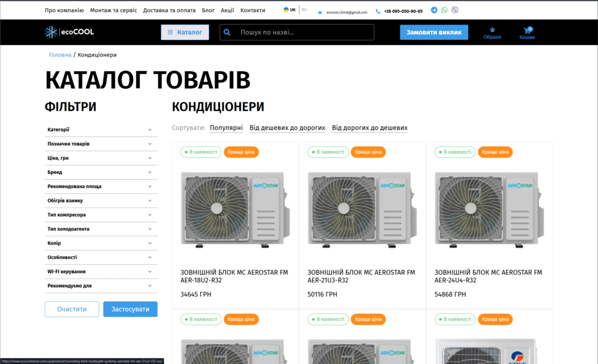The image size is (598, 364).
Task: Open the Viber contact icon
Action: pos(454,10)
